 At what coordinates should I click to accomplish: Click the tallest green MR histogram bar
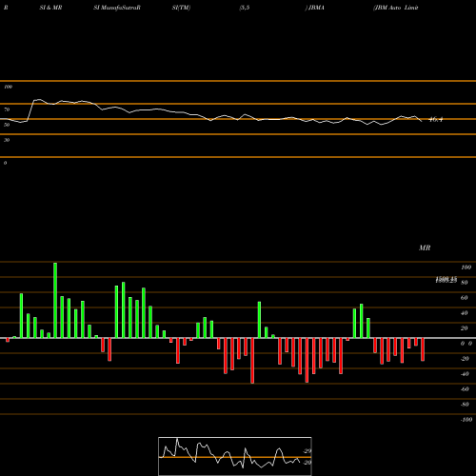coord(55,300)
